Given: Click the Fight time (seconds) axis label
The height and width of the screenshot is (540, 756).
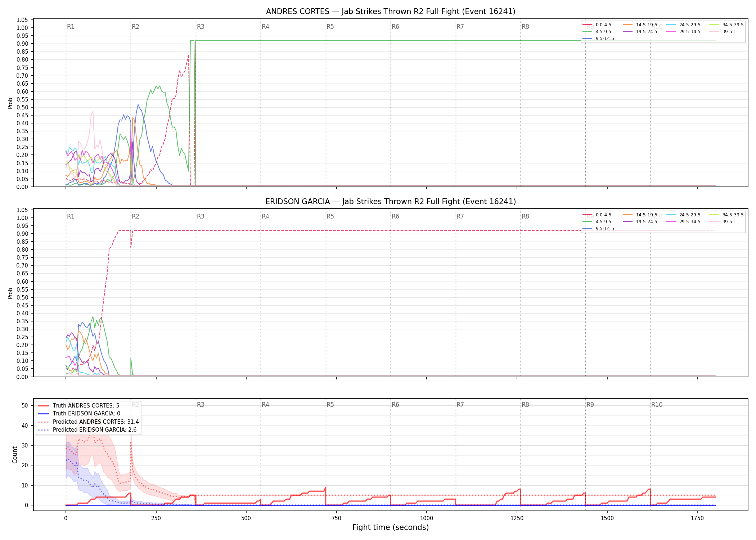Looking at the screenshot, I should 391,527.
